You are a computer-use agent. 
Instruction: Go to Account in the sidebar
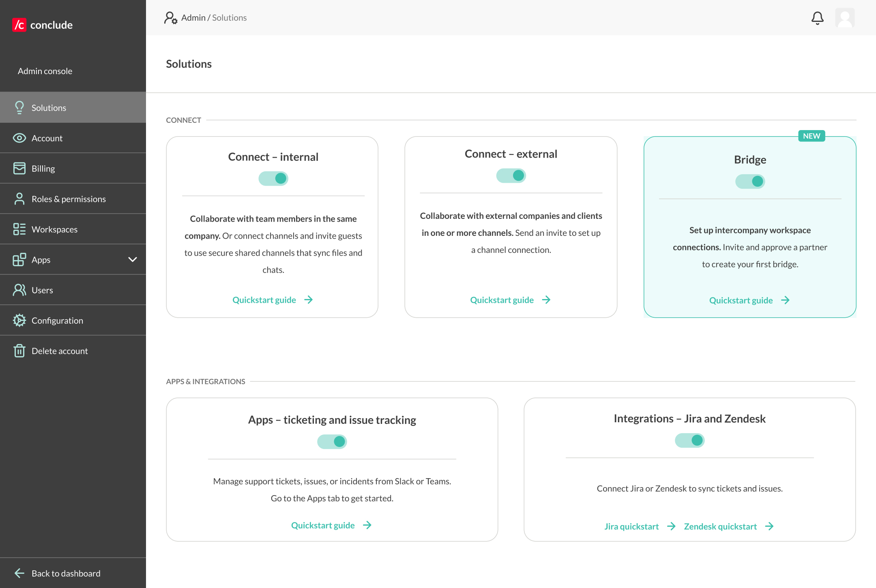click(73, 138)
